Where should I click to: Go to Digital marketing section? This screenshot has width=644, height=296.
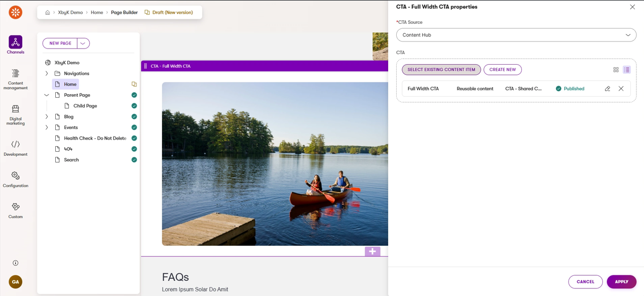coord(15,114)
